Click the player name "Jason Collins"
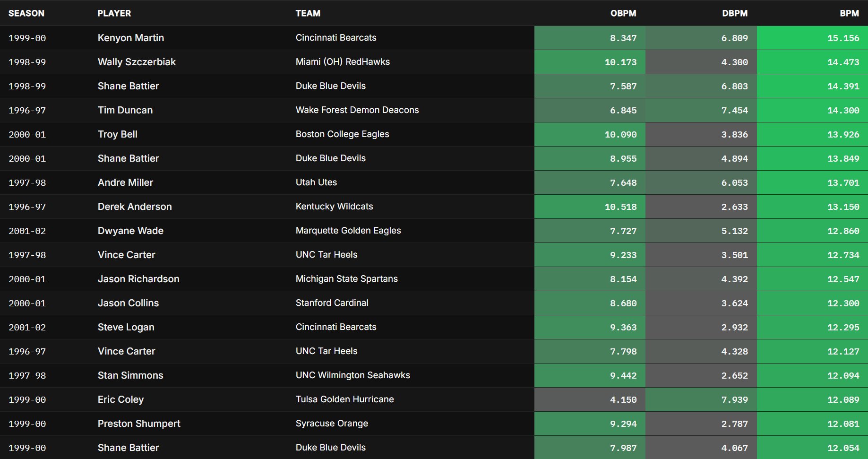 [x=129, y=303]
